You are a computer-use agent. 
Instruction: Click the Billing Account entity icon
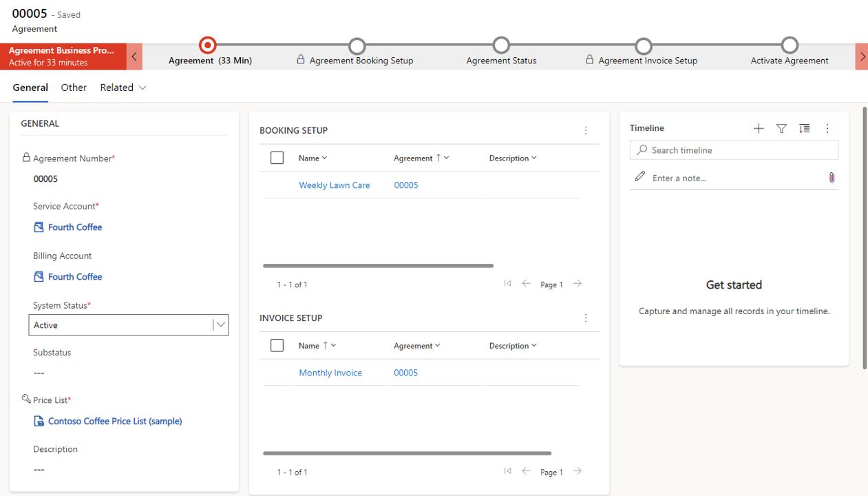coord(39,276)
